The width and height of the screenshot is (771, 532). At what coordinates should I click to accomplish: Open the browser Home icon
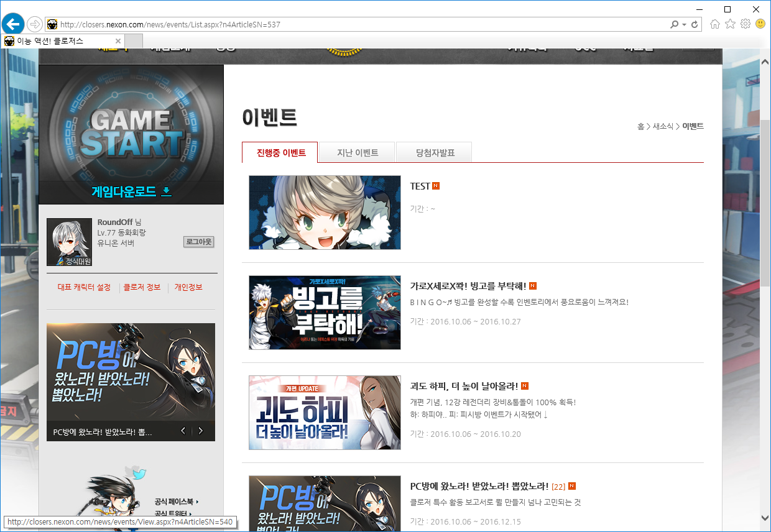tap(715, 24)
